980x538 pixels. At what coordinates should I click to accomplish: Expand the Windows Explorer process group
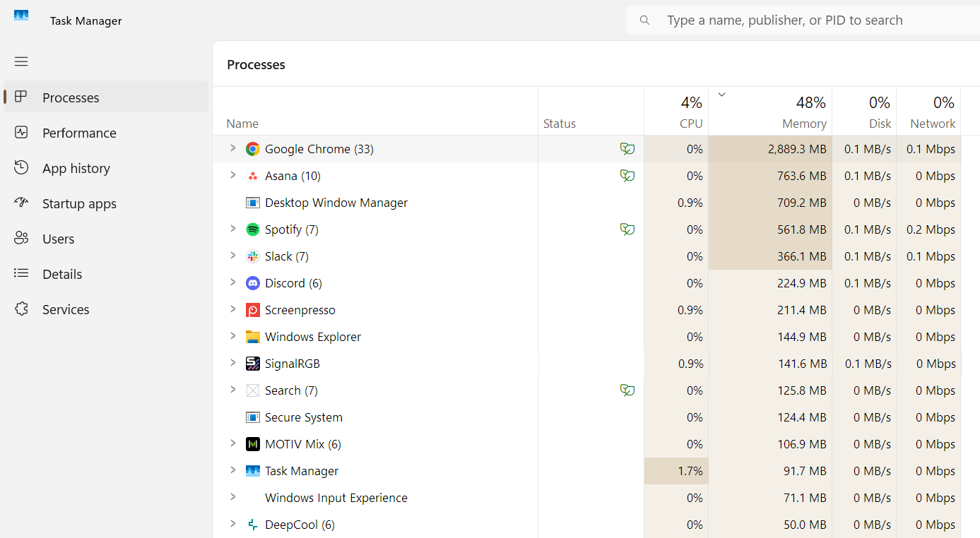pyautogui.click(x=232, y=336)
